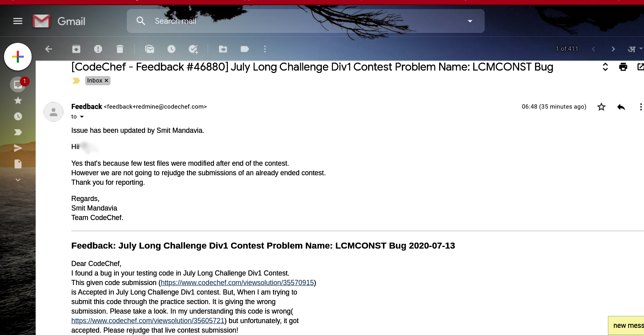Show recipient details dropdown
The image size is (644, 335).
(x=82, y=117)
